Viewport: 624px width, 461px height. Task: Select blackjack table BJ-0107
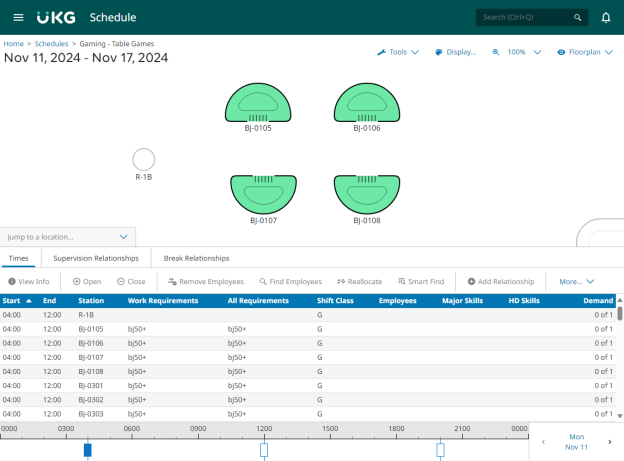(x=263, y=194)
